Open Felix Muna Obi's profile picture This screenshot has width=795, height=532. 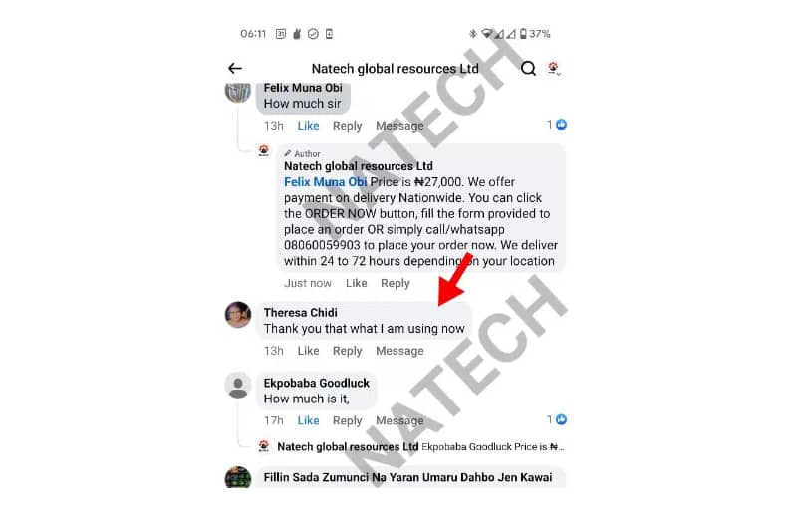pyautogui.click(x=238, y=92)
